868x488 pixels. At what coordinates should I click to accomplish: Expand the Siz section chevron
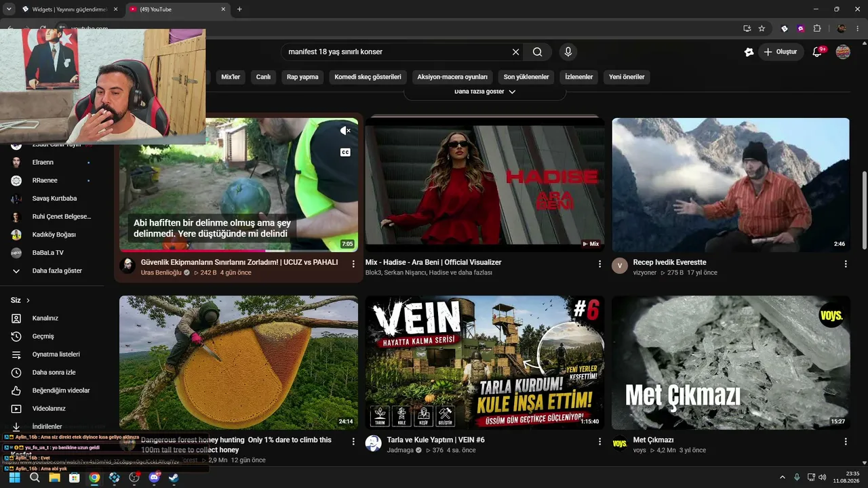[28, 300]
